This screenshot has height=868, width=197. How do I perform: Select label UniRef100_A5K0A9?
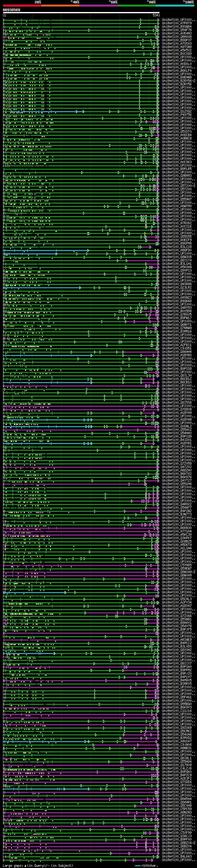point(177,267)
